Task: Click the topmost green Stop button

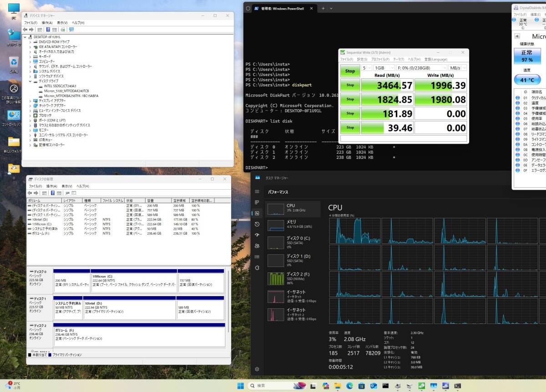Action: 350,70
